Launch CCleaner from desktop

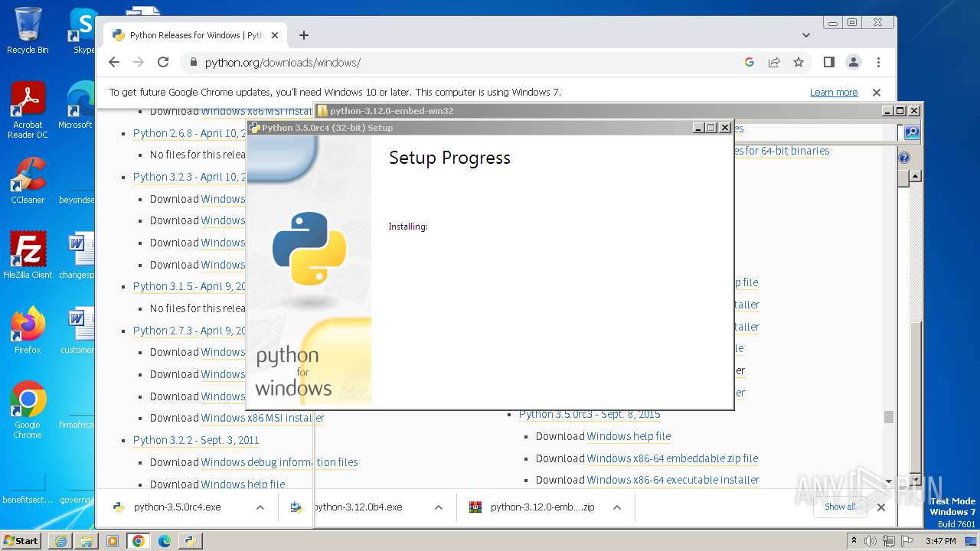[x=28, y=181]
